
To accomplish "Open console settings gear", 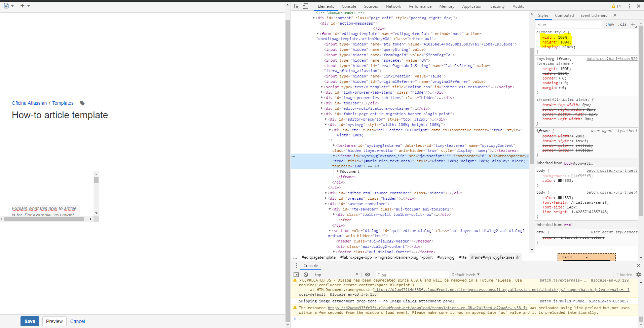I will tap(639, 274).
